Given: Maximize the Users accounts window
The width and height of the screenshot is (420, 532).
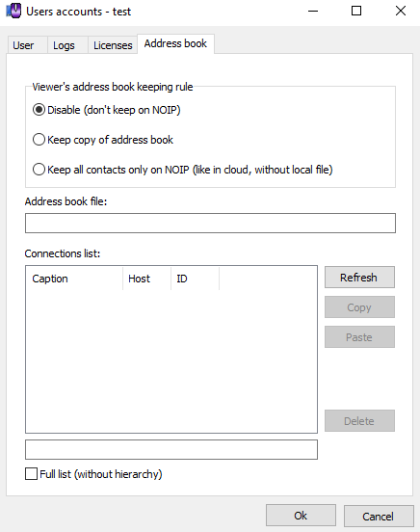Looking at the screenshot, I should click(x=356, y=12).
